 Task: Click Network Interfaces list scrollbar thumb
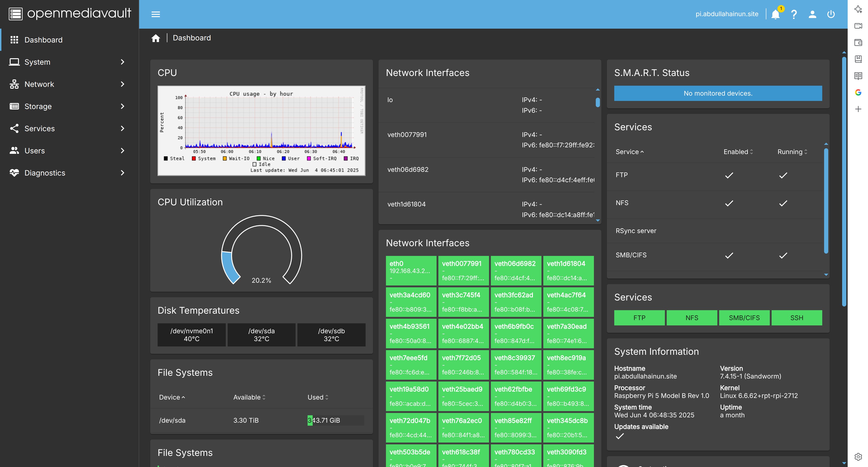pyautogui.click(x=597, y=102)
